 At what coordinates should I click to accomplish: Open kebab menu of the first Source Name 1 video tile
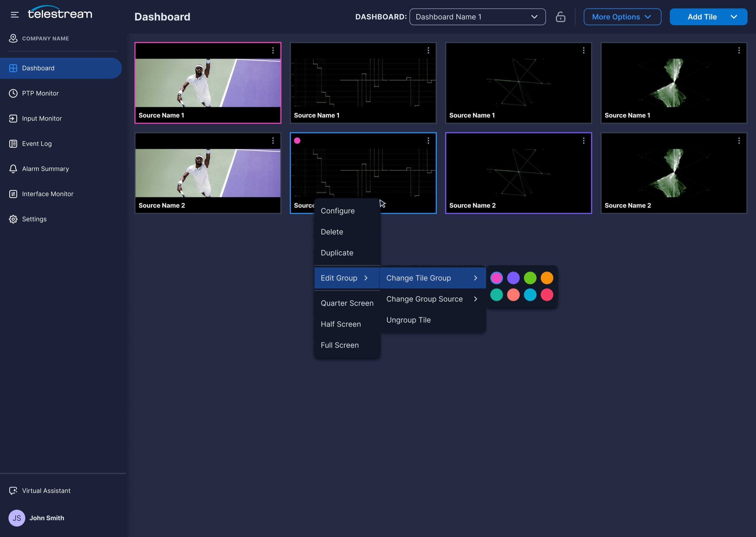(x=273, y=50)
